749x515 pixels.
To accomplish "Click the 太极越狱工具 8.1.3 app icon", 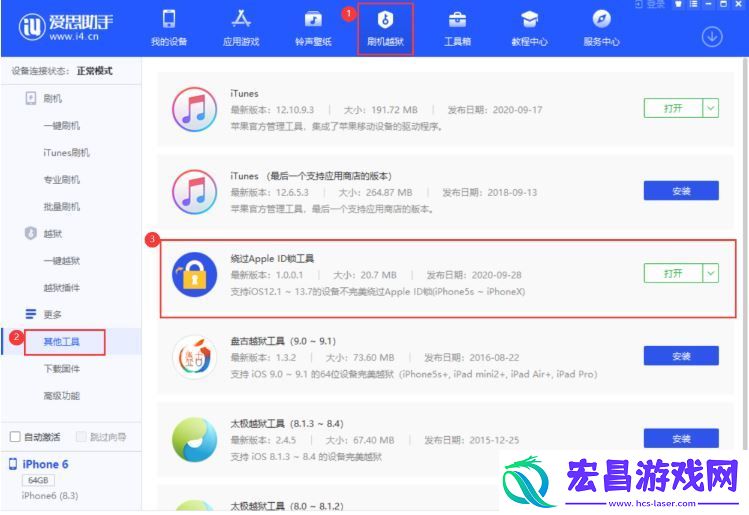I will point(194,440).
